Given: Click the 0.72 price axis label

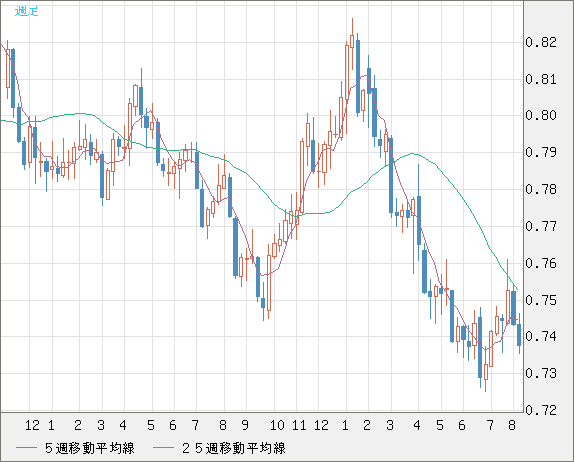Looking at the screenshot, I should [541, 410].
